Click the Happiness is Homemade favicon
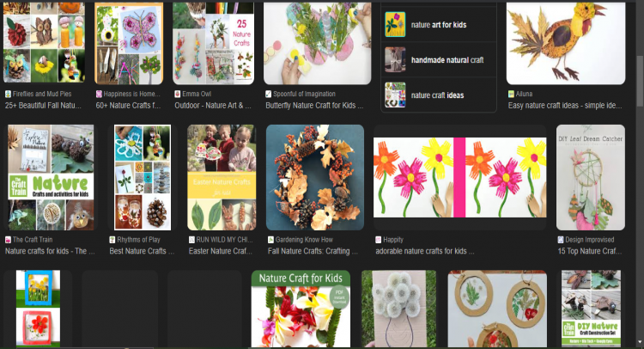This screenshot has height=349, width=644. [x=99, y=95]
